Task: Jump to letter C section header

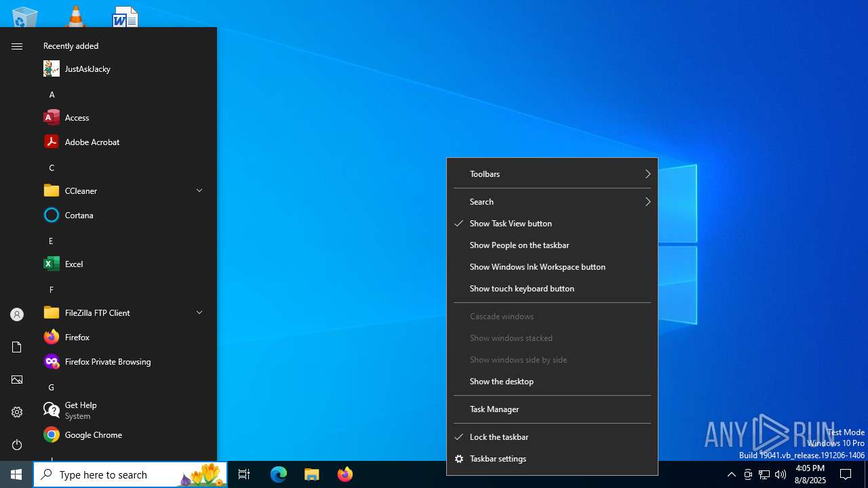Action: (52, 168)
